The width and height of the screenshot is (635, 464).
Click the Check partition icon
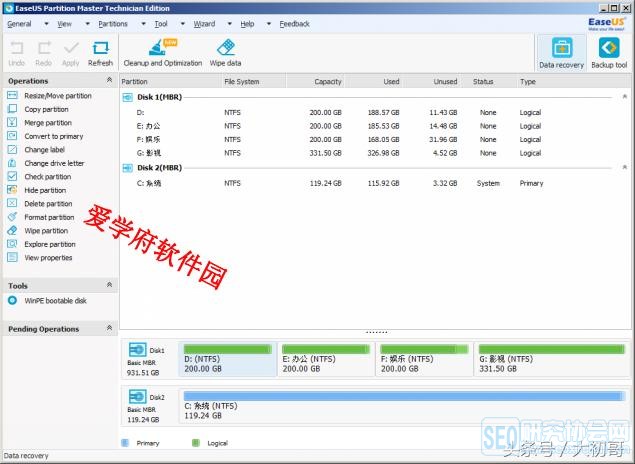click(13, 177)
